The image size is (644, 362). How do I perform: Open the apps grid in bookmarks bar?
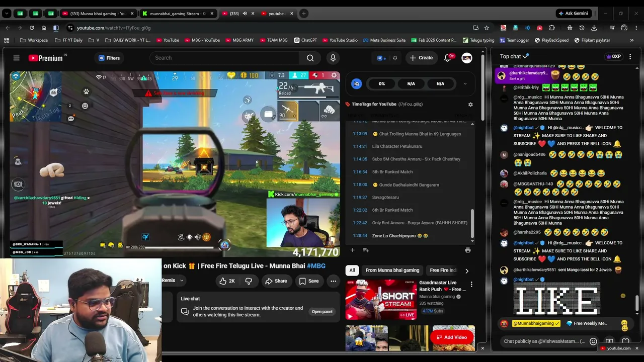pos(7,40)
